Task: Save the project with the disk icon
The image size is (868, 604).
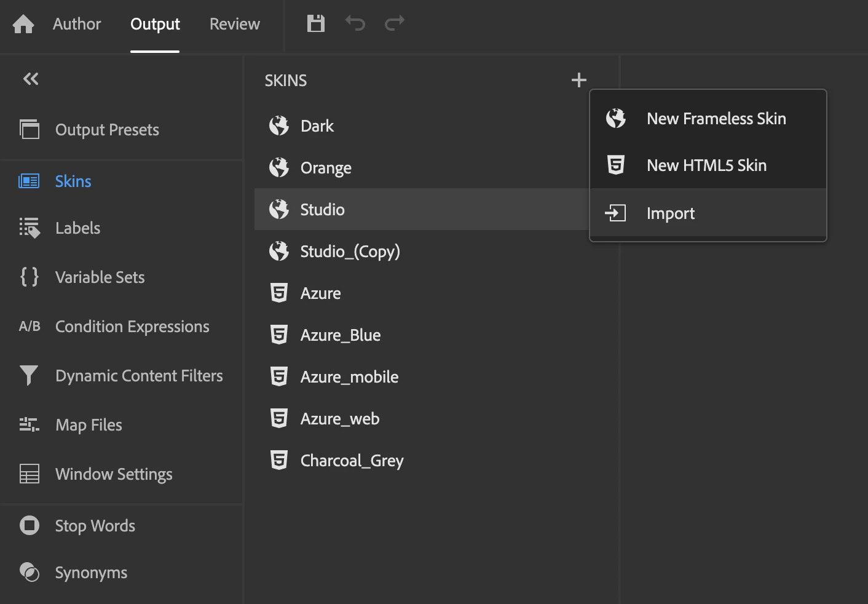Action: tap(316, 24)
